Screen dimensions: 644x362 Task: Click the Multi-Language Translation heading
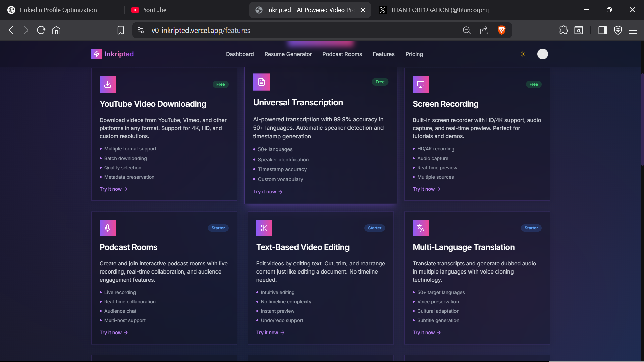(x=464, y=247)
